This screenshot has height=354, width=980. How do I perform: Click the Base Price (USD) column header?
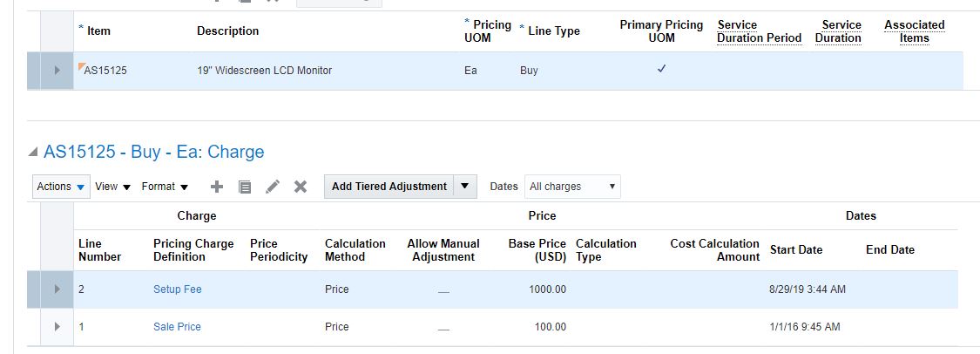(537, 250)
